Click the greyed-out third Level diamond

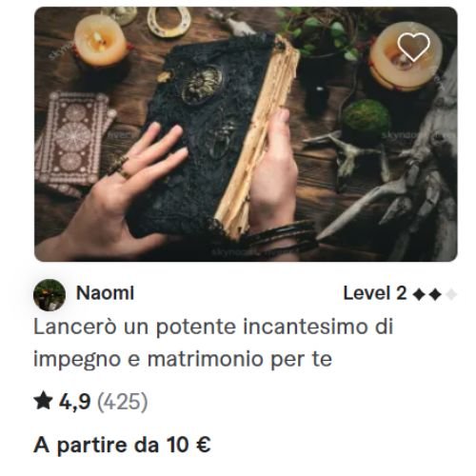pos(451,294)
